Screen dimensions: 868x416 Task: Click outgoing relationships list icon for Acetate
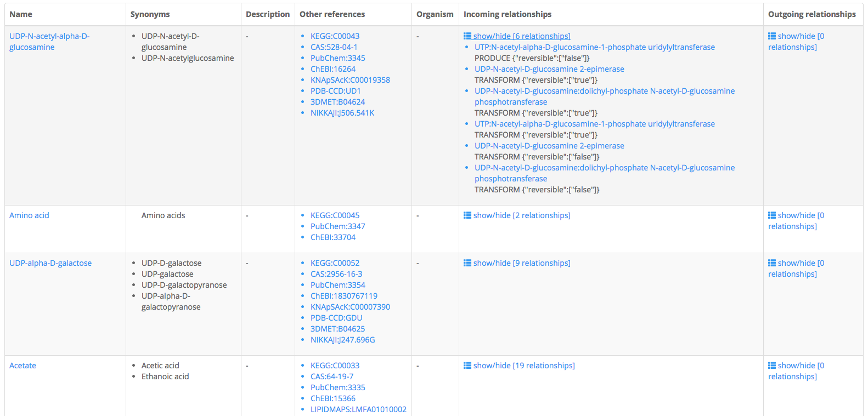point(772,366)
